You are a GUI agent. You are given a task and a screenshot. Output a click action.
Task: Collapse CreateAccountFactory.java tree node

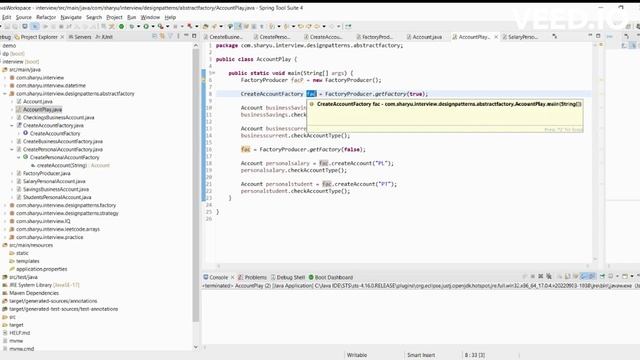click(12, 125)
